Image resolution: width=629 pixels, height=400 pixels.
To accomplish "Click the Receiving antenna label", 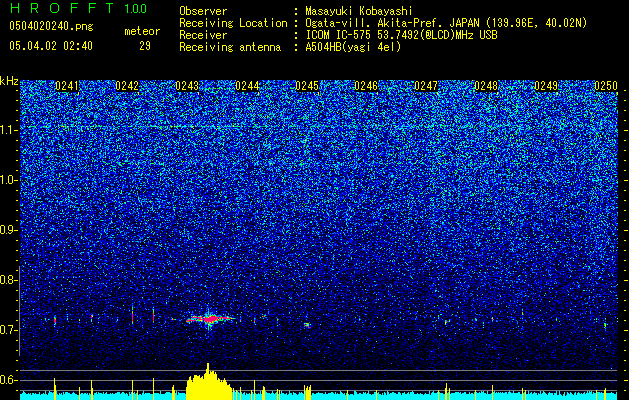I will (x=230, y=47).
